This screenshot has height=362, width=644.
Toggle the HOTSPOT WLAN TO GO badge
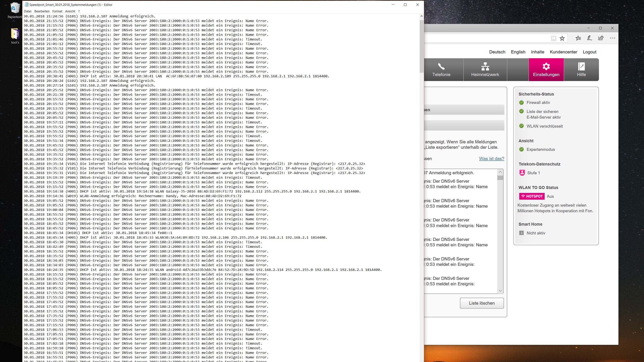tap(532, 196)
